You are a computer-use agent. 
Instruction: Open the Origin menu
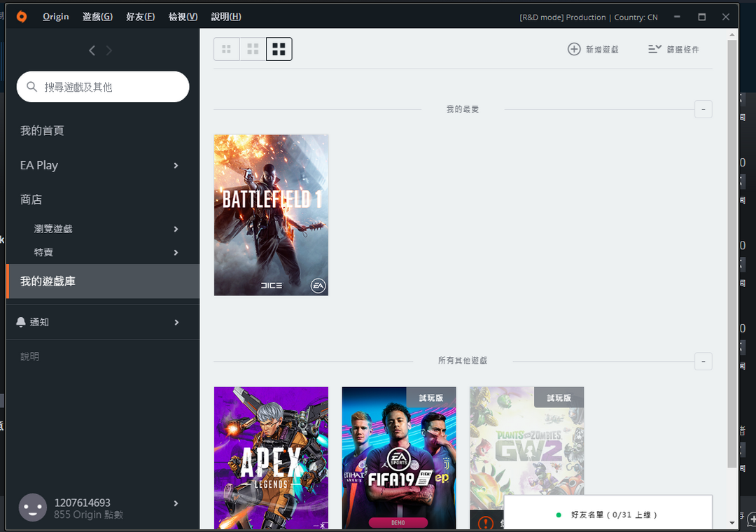coord(56,16)
